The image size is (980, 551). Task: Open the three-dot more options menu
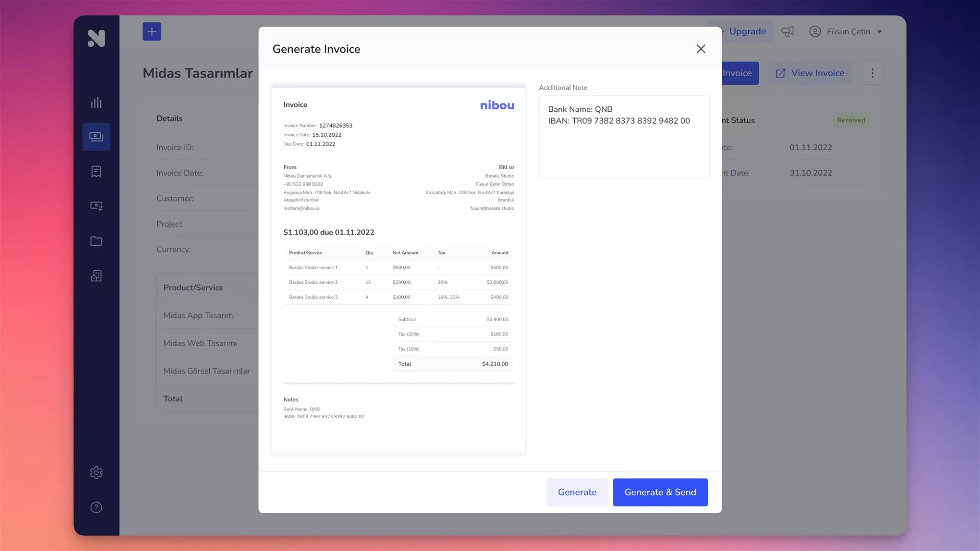(872, 73)
